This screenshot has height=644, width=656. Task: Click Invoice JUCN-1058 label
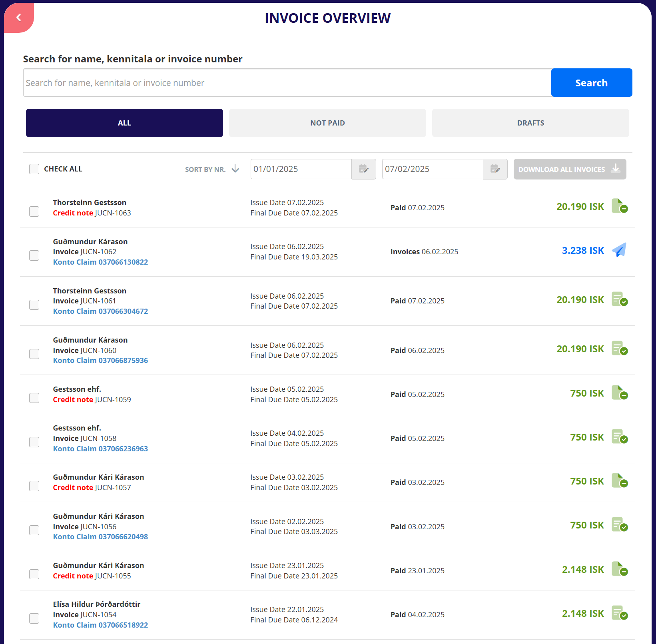click(85, 439)
